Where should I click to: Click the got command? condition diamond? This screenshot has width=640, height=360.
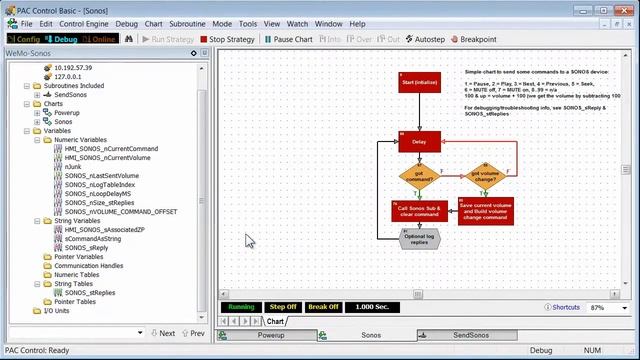pyautogui.click(x=419, y=176)
